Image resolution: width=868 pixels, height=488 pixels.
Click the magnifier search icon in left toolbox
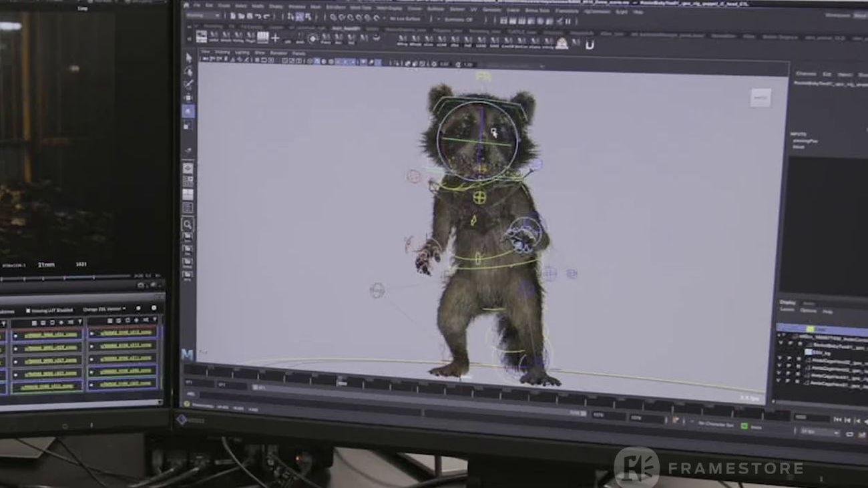click(x=188, y=225)
